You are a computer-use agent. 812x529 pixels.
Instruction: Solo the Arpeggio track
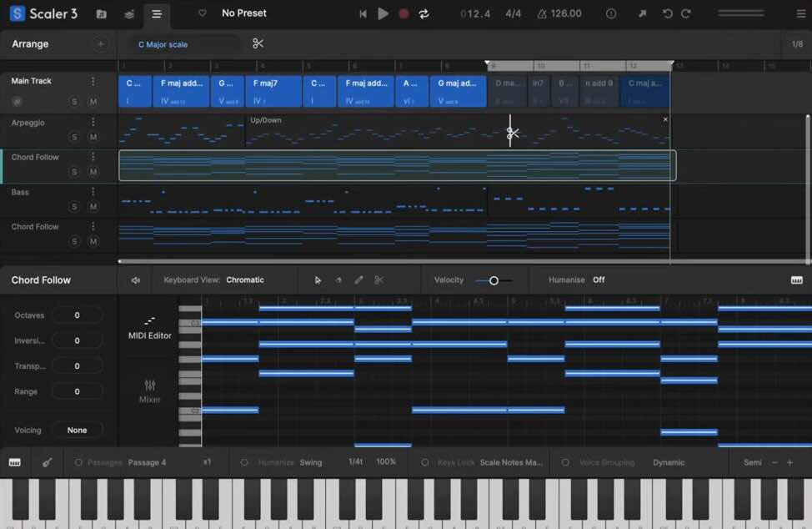point(73,137)
